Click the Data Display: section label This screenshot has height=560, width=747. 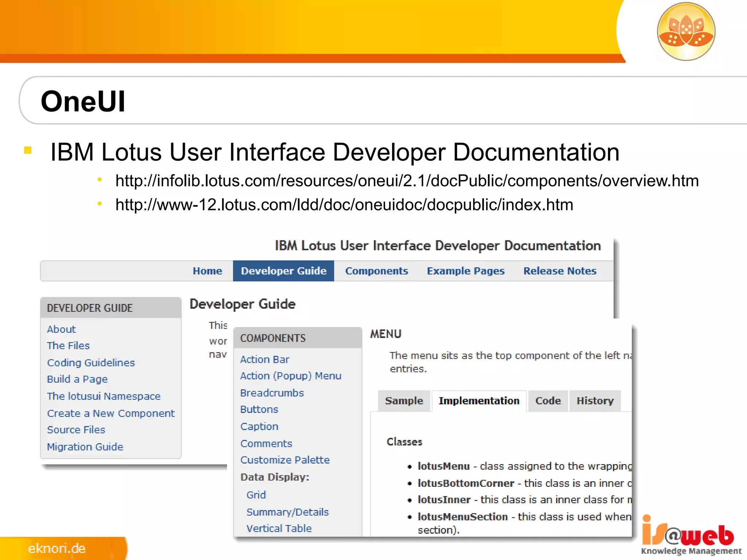[x=275, y=477]
